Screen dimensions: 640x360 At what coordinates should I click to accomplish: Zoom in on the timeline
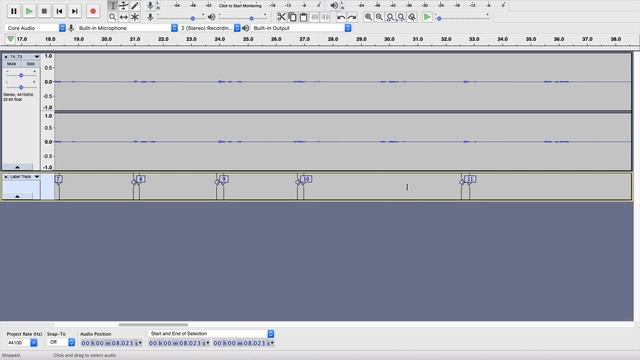(x=368, y=17)
